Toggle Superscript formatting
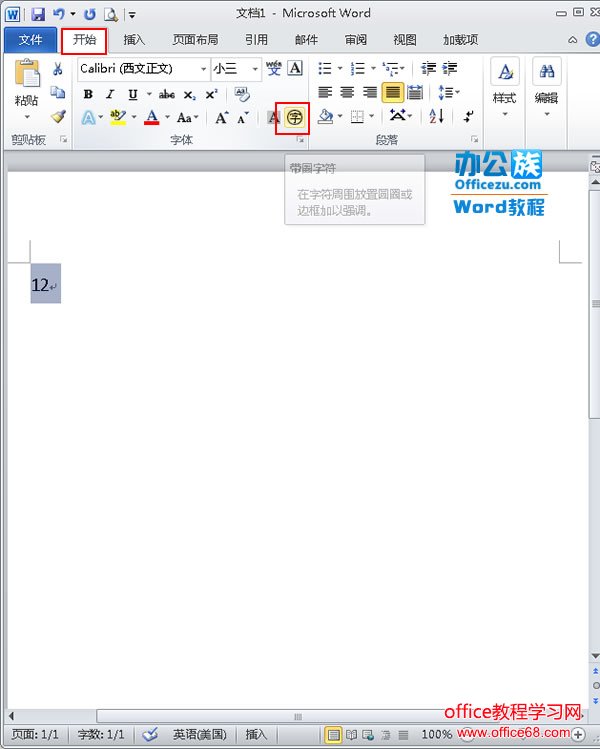 (211, 94)
